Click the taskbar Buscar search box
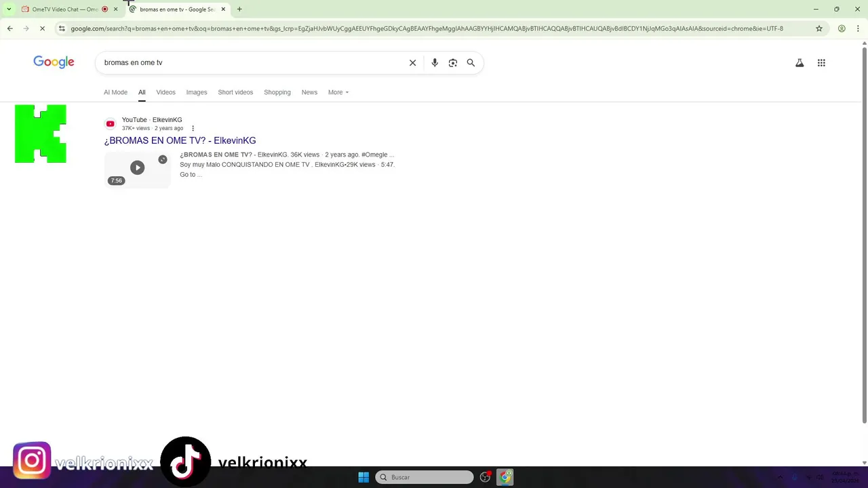This screenshot has height=488, width=868. click(425, 477)
